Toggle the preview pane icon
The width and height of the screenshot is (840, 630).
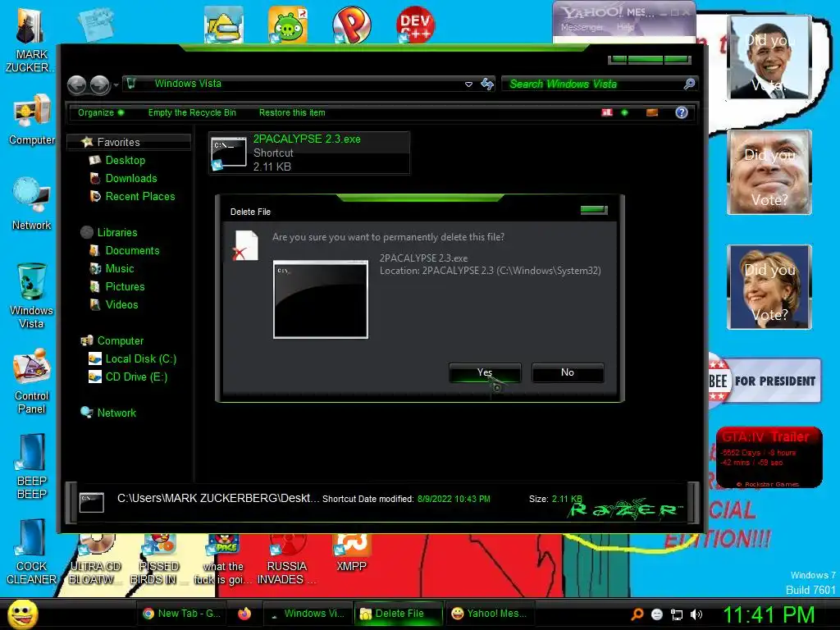click(x=652, y=112)
